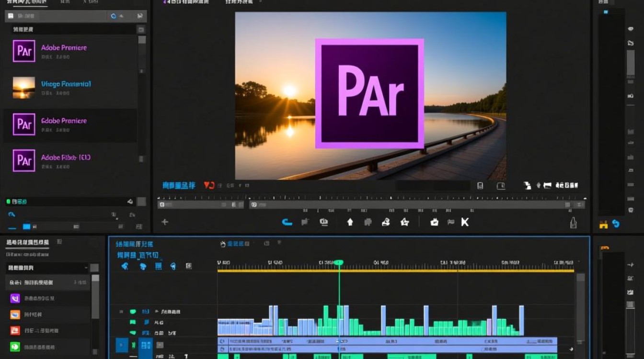Click the red icon in the bottom-left list

tap(15, 330)
